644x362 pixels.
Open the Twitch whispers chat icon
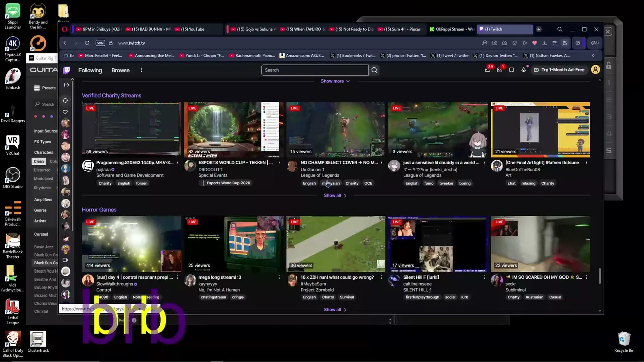point(511,70)
